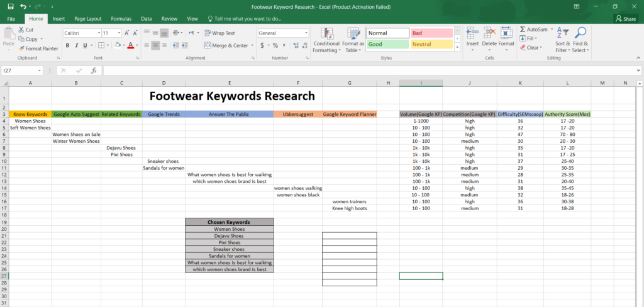
Task: Open the File tab
Action: coord(11,19)
